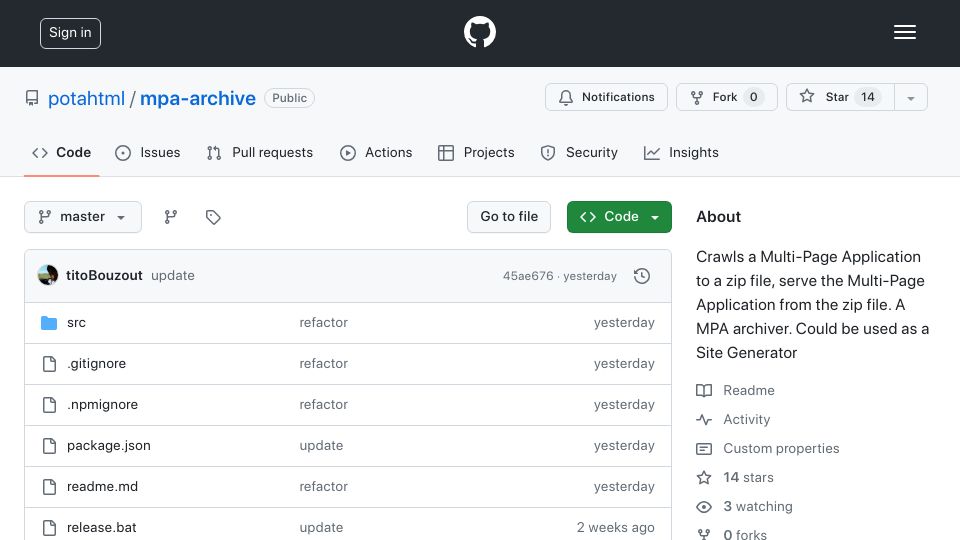Open refactor commit for .npmignore row
The height and width of the screenshot is (540, 960).
click(323, 405)
